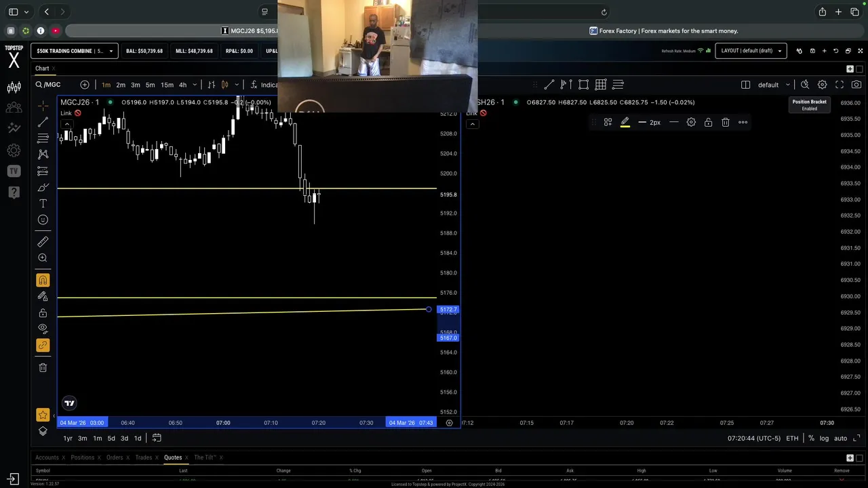Image resolution: width=868 pixels, height=488 pixels.
Task: Open the chart trading icon in left sidebar
Action: pyautogui.click(x=14, y=87)
